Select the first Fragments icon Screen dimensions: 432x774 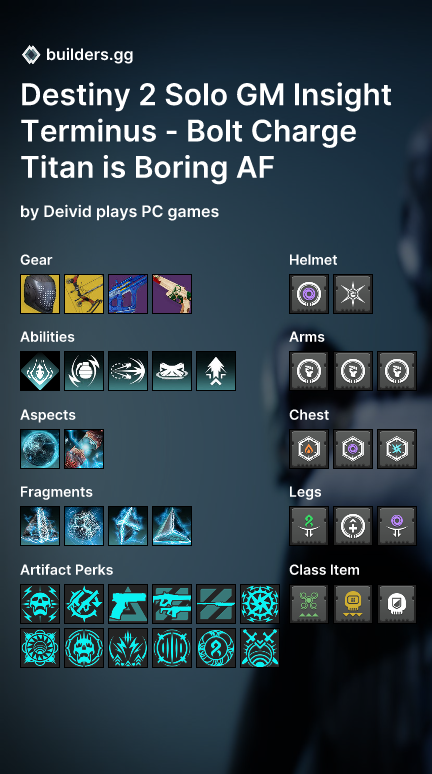click(40, 526)
